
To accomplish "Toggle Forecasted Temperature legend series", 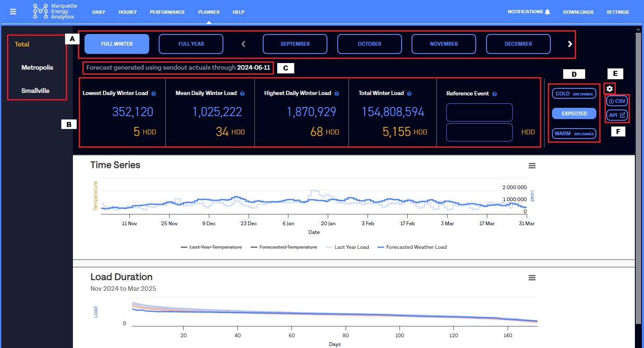I will coord(284,247).
